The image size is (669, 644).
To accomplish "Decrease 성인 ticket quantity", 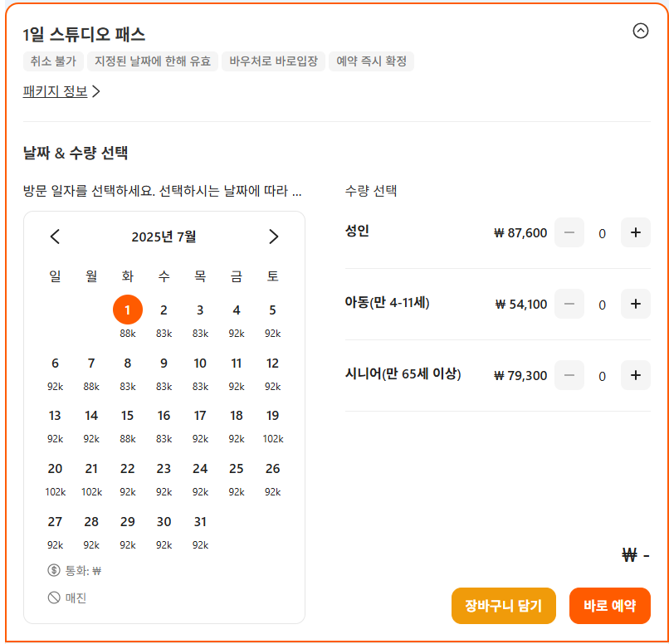I will pyautogui.click(x=569, y=232).
